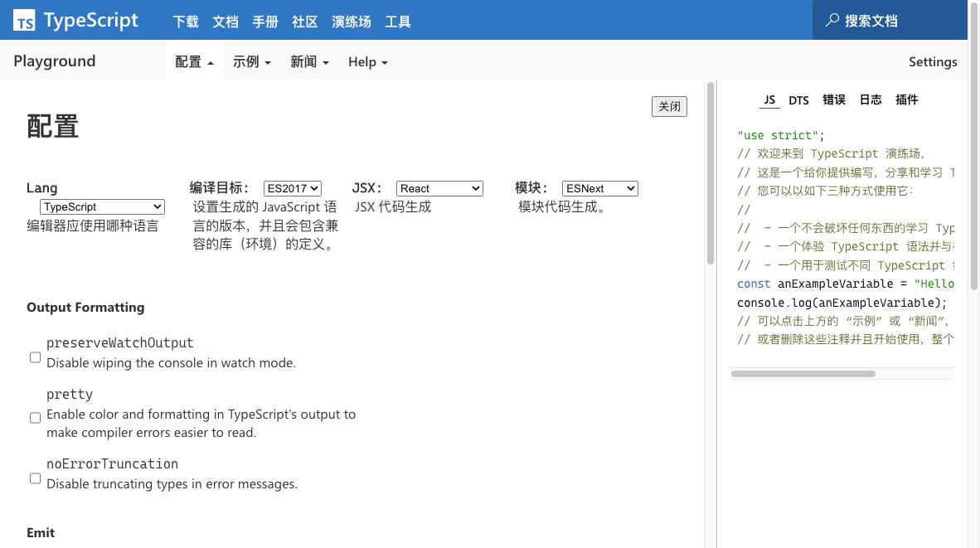Click the horizontal scrollbar under JS output

[803, 374]
